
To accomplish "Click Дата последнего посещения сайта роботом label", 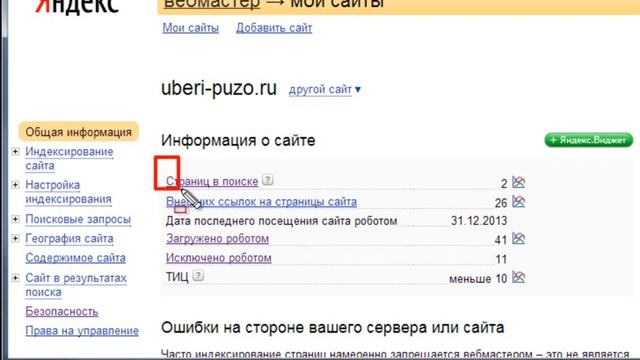I will 281,221.
